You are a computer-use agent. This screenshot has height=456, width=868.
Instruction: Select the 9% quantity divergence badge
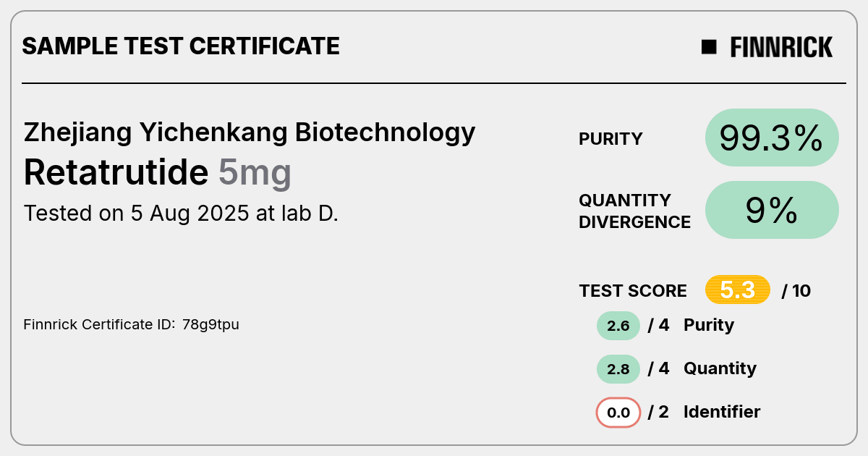pos(772,210)
